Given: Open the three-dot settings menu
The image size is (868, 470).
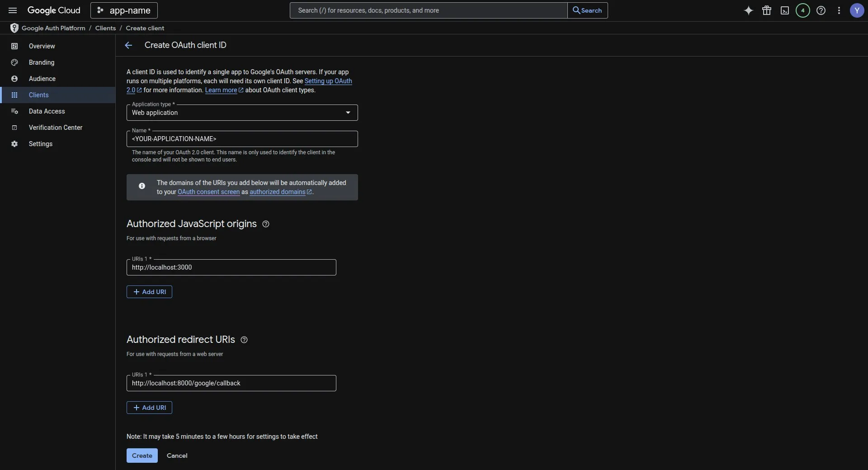Looking at the screenshot, I should coord(839,10).
